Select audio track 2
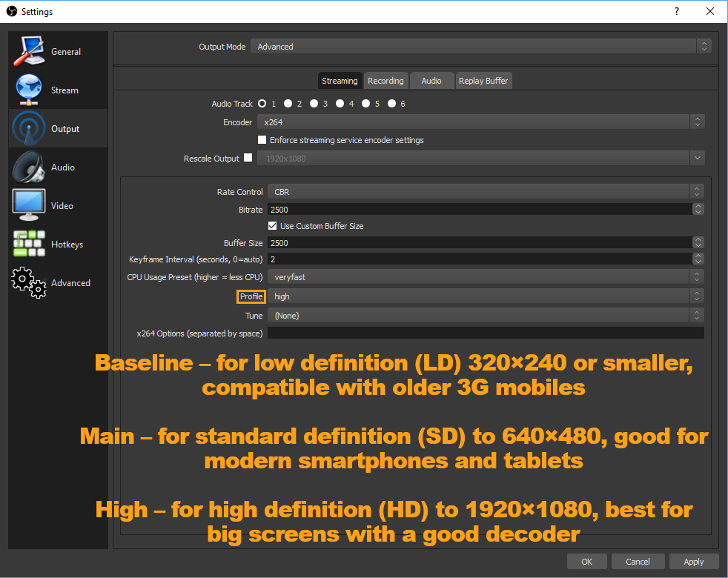This screenshot has height=578, width=728. 288,104
